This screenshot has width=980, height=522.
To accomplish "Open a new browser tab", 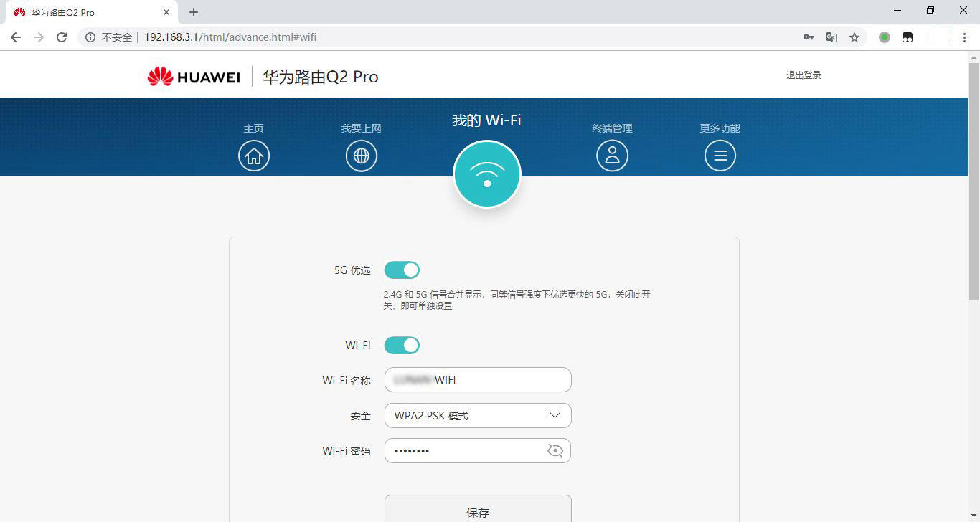I will tap(194, 12).
